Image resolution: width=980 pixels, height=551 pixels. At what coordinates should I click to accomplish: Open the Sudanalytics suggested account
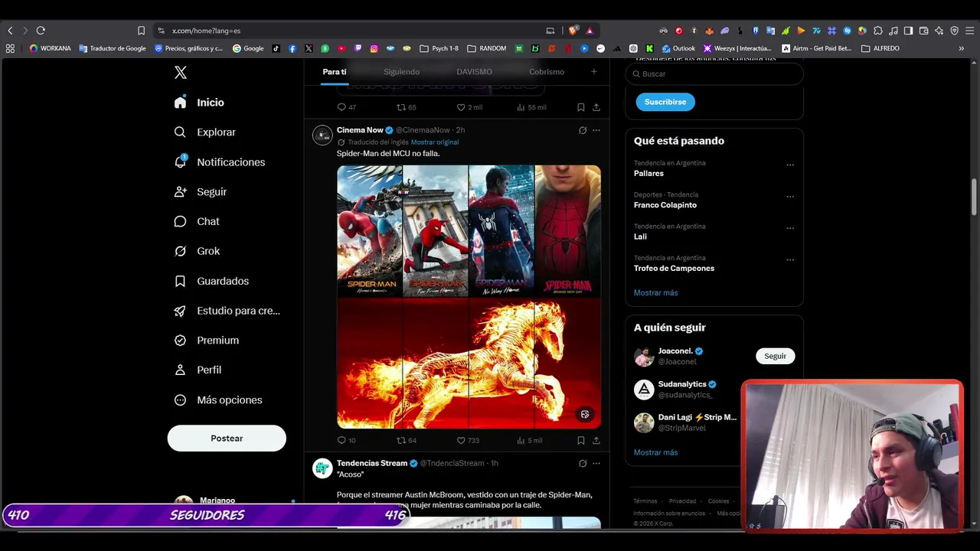tap(687, 389)
